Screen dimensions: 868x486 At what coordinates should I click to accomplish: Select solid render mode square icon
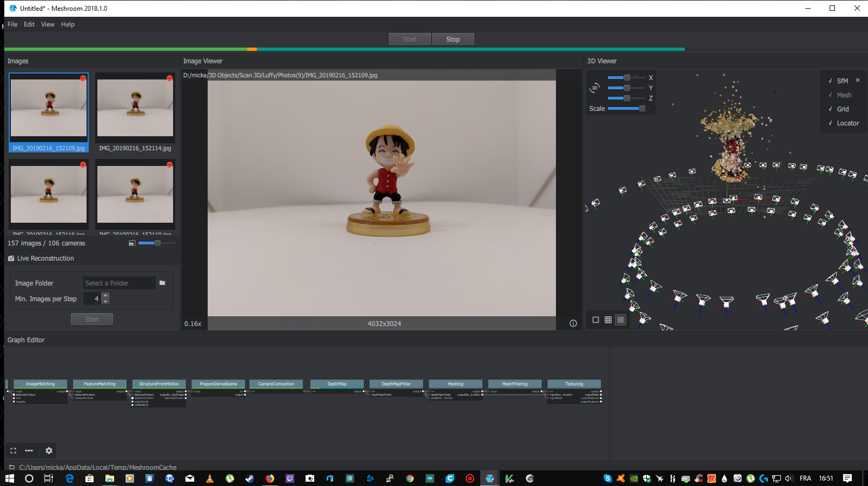(x=595, y=320)
